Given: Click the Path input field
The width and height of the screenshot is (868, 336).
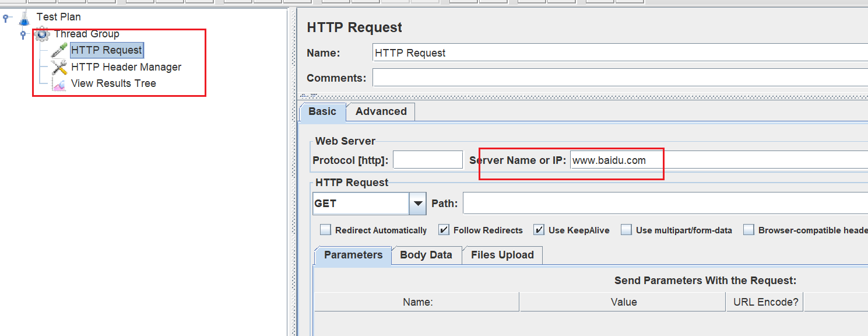Looking at the screenshot, I should click(x=665, y=204).
